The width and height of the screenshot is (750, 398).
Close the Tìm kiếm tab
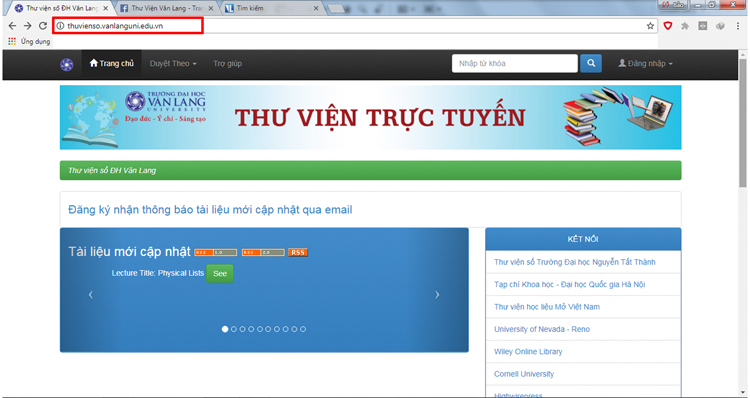[x=316, y=8]
